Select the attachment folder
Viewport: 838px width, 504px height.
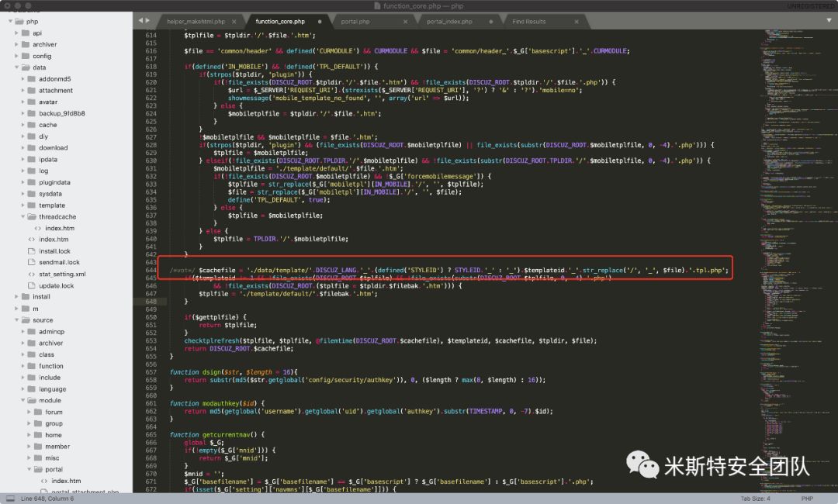(x=56, y=91)
